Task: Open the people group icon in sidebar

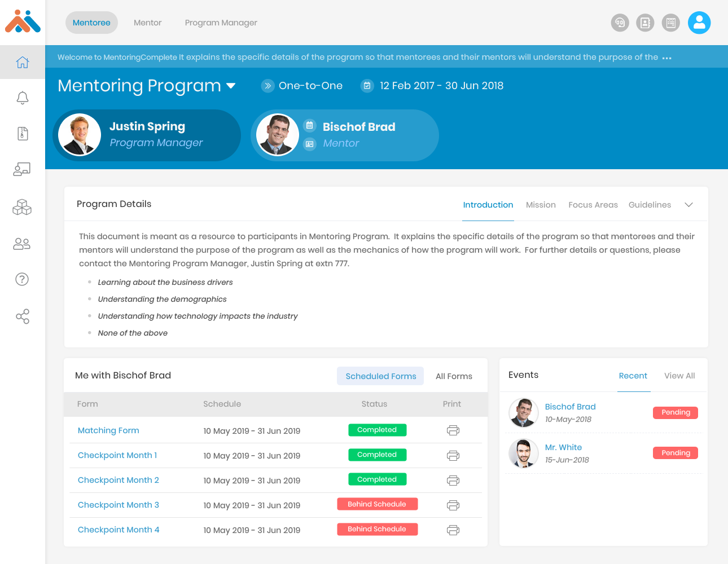Action: click(22, 244)
